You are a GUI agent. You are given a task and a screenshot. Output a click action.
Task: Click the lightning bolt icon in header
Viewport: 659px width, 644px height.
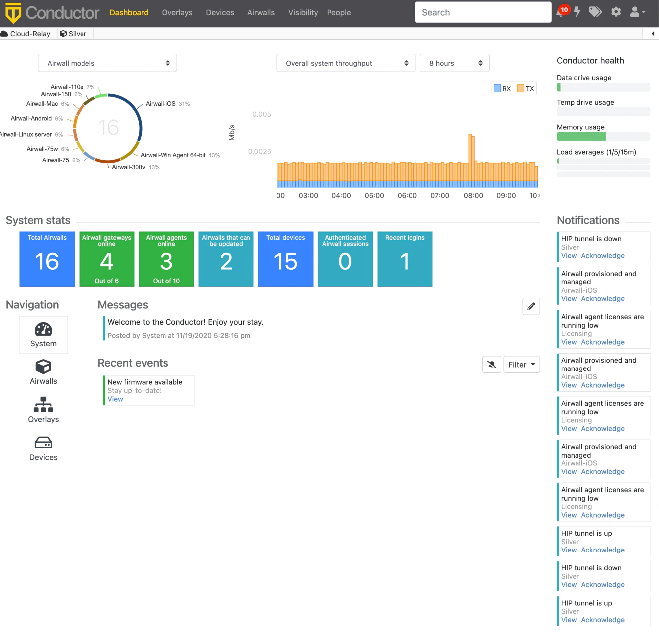click(x=577, y=12)
